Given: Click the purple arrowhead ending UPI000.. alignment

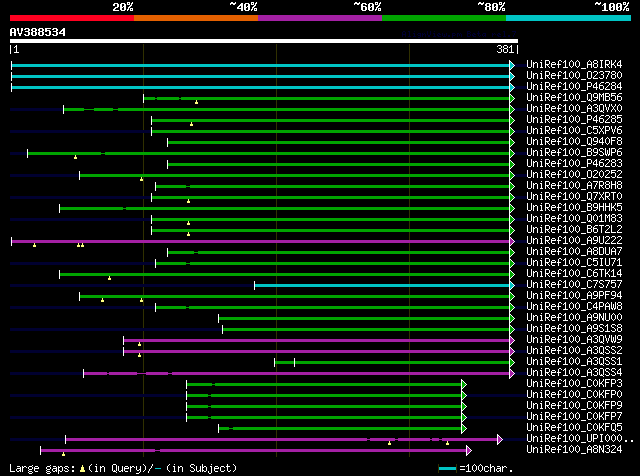Looking at the screenshot, I should (x=500, y=440).
